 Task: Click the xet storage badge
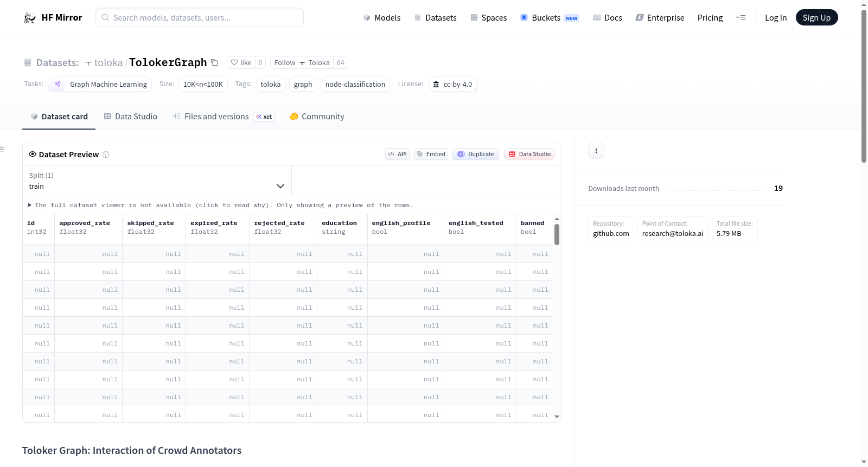(264, 117)
